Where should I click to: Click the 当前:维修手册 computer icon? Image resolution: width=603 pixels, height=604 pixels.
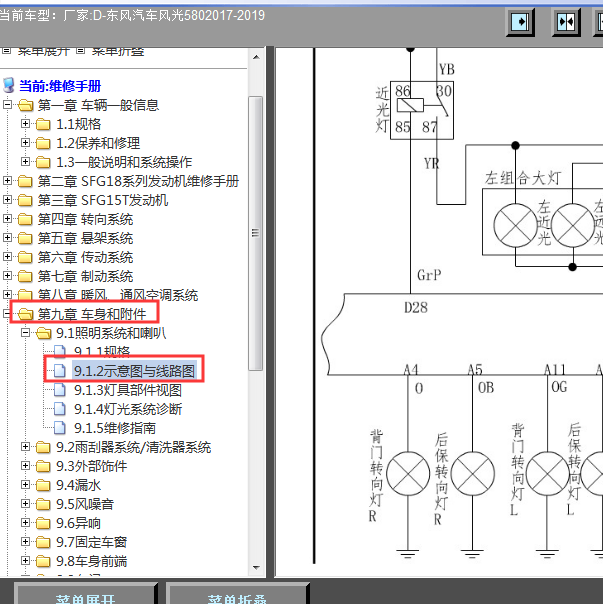[x=8, y=86]
